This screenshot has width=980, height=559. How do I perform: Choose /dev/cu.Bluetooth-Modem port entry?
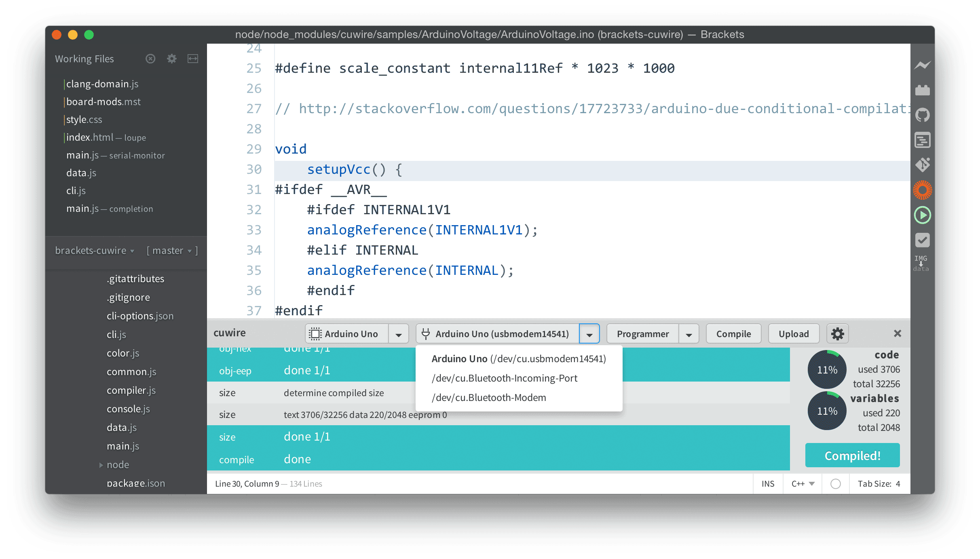[x=489, y=398]
